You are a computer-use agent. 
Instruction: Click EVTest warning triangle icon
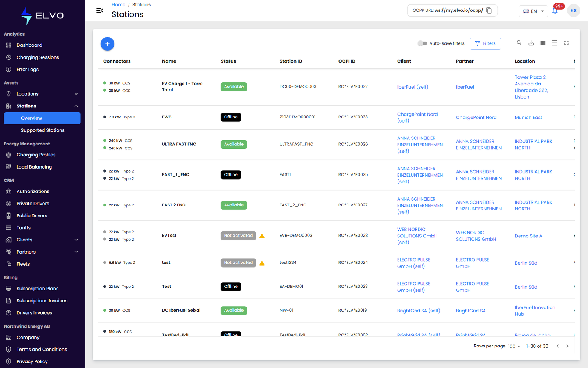[262, 236]
